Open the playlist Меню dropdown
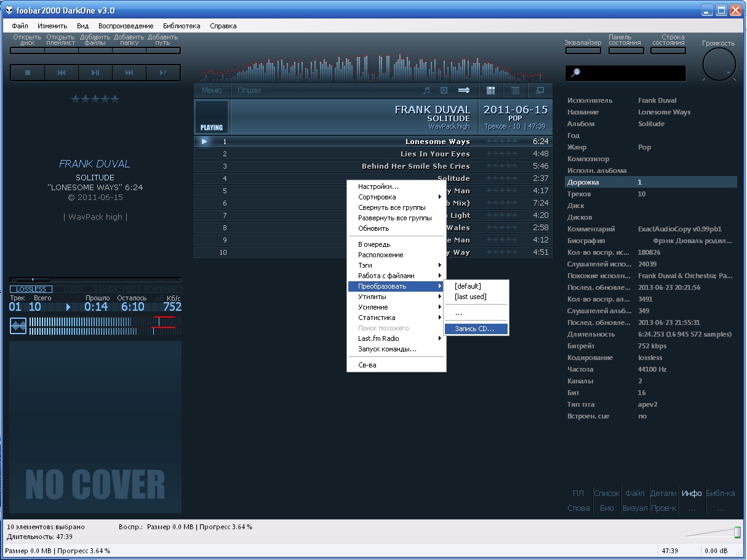This screenshot has height=560, width=747. click(x=212, y=90)
